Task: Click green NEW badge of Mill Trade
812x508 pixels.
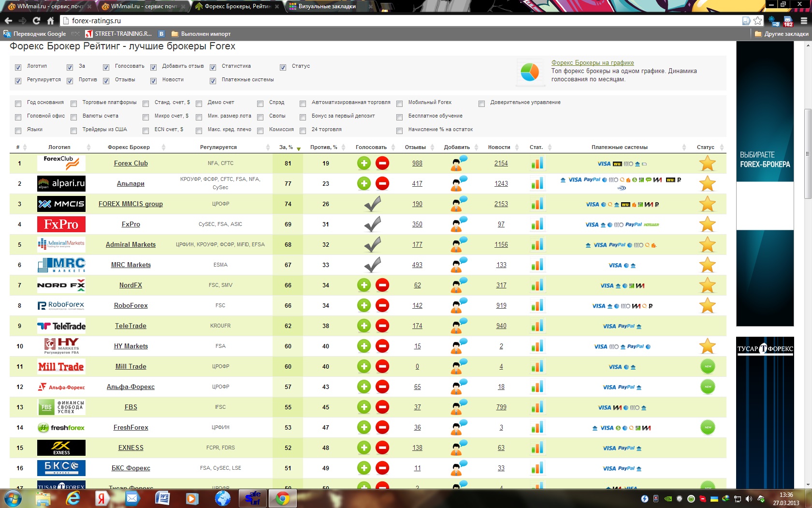Action: (x=708, y=366)
